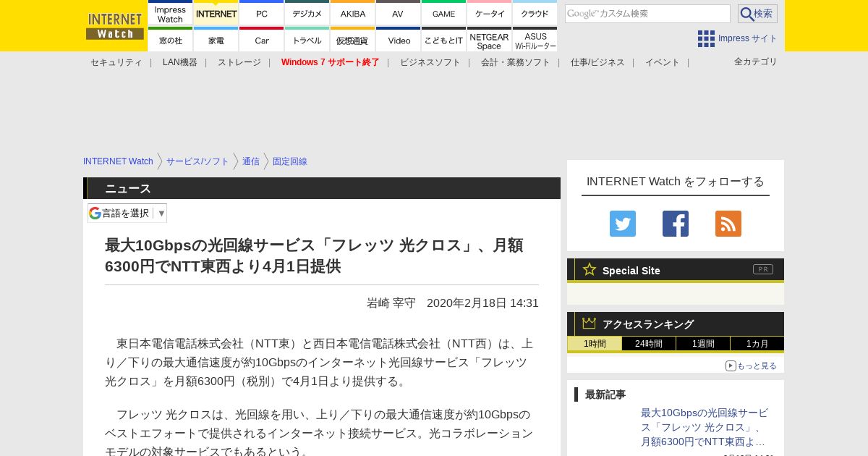The height and width of the screenshot is (456, 868).
Task: Click the PR badge in Special Site
Action: [x=763, y=269]
